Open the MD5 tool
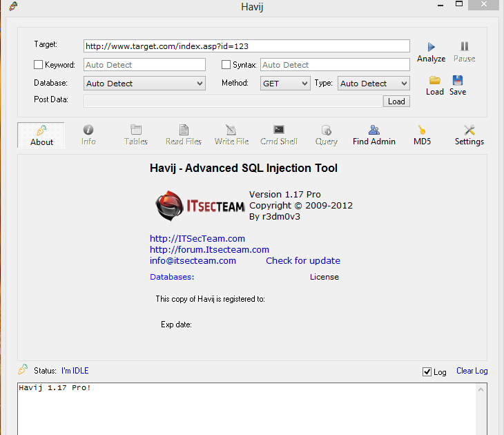Image resolution: width=504 pixels, height=435 pixels. click(422, 135)
